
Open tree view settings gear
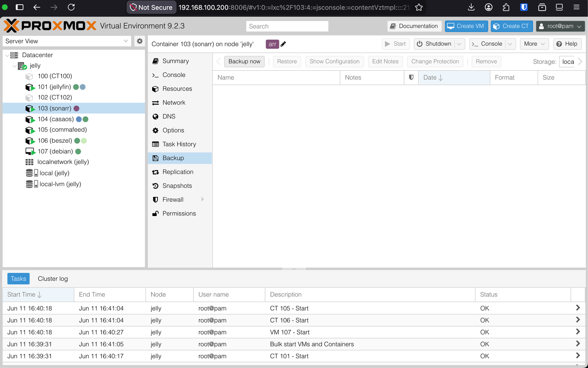[x=140, y=41]
